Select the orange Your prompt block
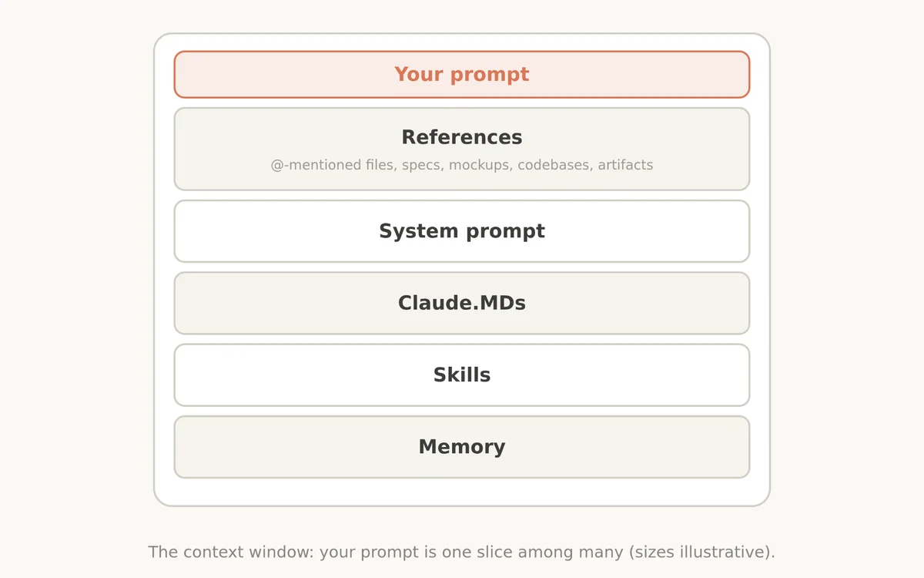Image resolution: width=924 pixels, height=578 pixels. click(x=462, y=75)
